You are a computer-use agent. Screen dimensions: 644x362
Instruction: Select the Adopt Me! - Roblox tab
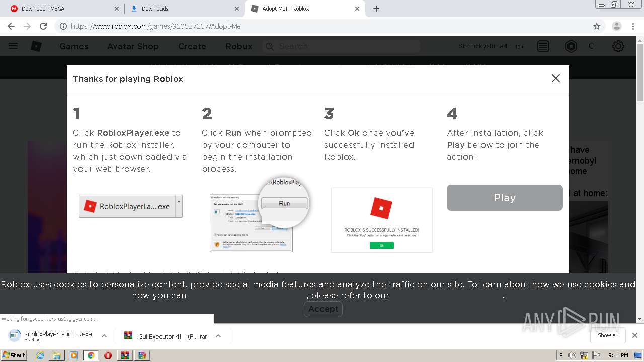tap(304, 9)
